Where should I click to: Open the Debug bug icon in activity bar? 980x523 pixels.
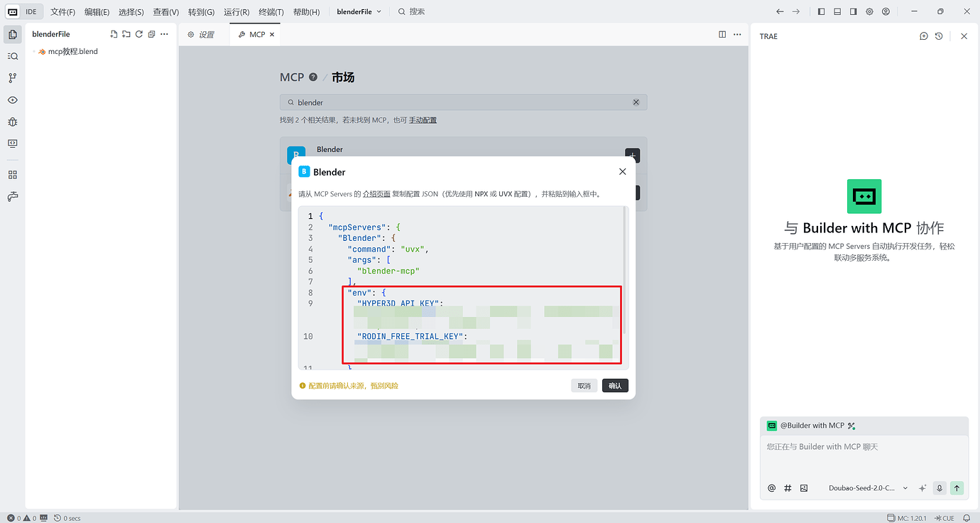(x=13, y=122)
